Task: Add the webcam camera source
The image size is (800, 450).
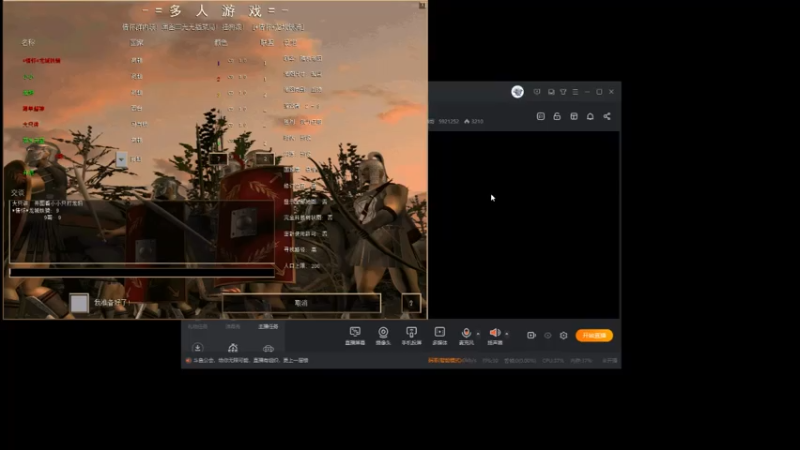Action: tap(383, 336)
